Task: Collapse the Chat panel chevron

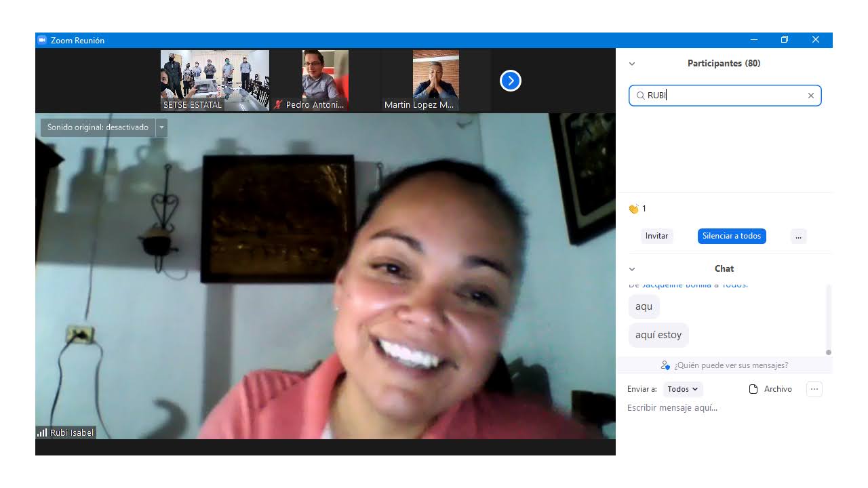Action: tap(632, 269)
